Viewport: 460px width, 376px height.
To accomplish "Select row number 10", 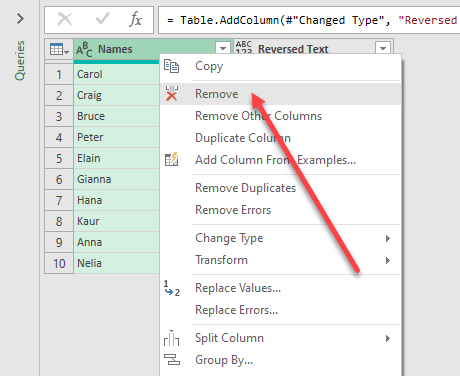I will pyautogui.click(x=59, y=263).
